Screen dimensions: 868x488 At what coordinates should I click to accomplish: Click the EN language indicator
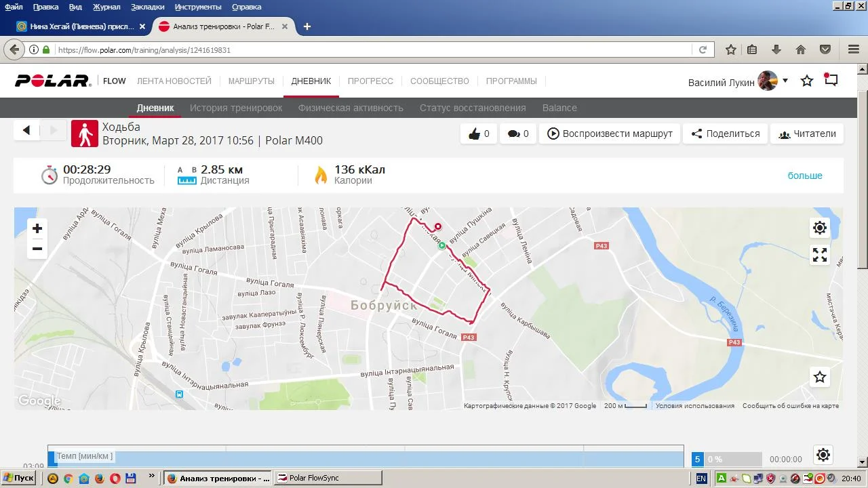coord(701,479)
